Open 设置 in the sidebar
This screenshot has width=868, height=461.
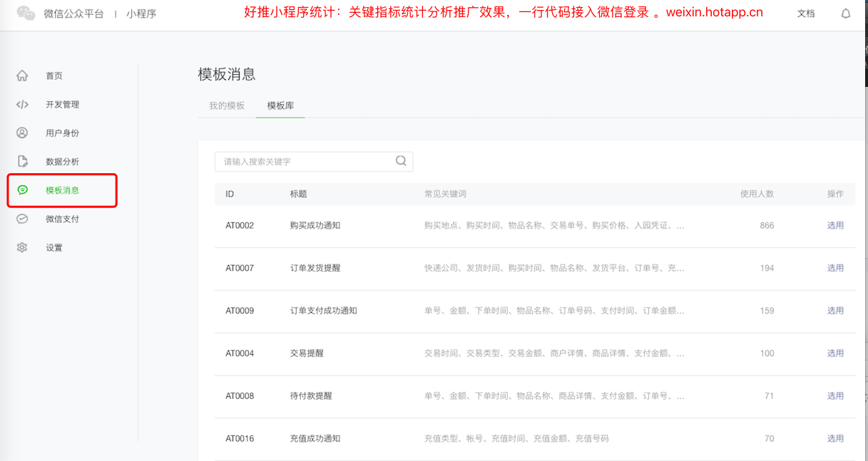tap(54, 248)
